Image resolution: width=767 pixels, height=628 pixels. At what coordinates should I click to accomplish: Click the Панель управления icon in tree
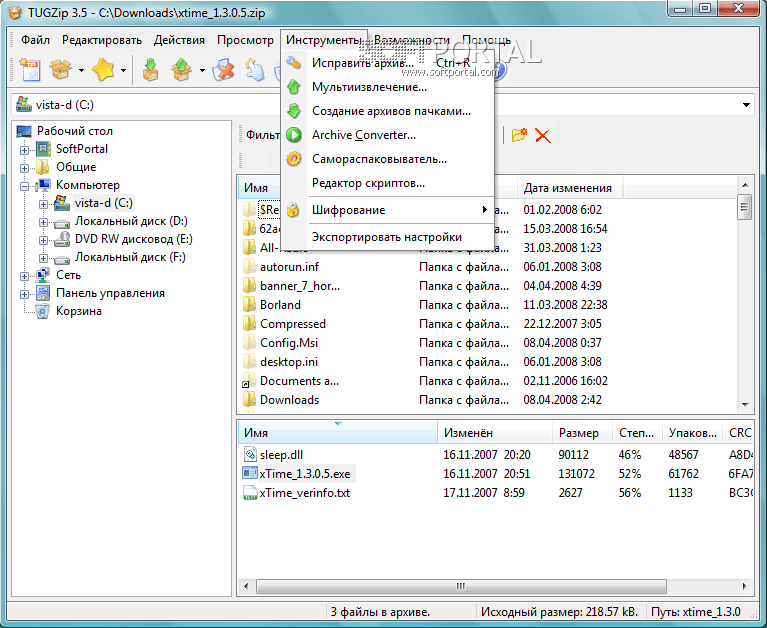pos(43,293)
